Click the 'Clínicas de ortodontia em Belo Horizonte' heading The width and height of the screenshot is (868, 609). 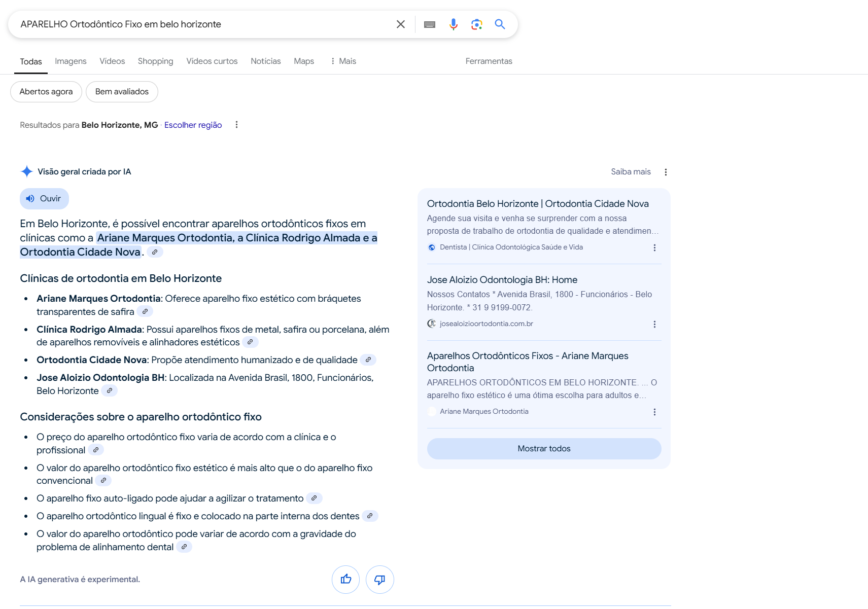[x=121, y=278]
